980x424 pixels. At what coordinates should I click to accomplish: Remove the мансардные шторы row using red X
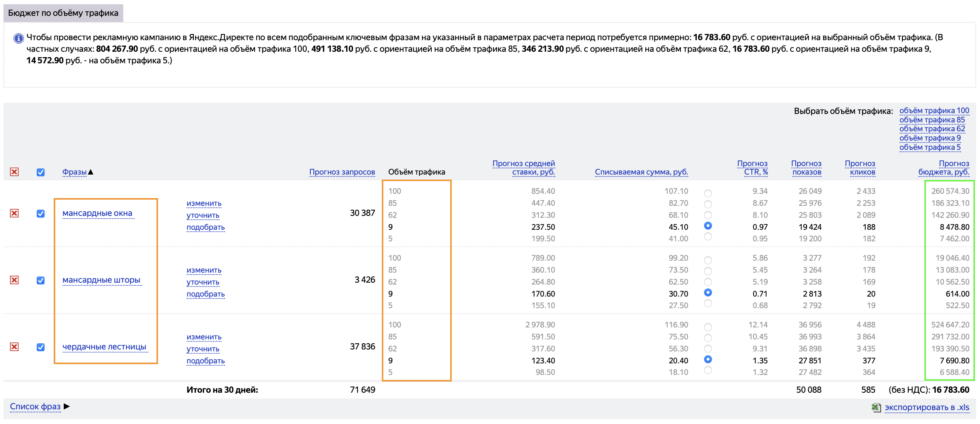pyautogui.click(x=14, y=280)
